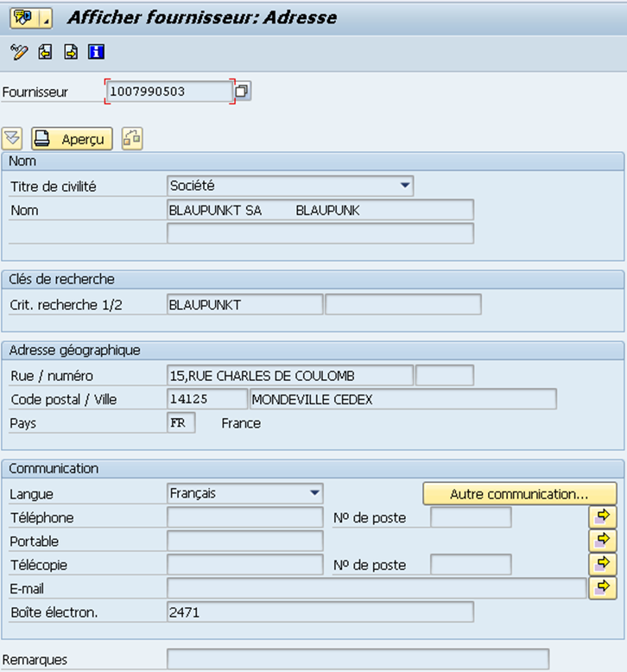Viewport: 627px width, 672px height.
Task: Open the blue information icon
Action: click(x=96, y=52)
